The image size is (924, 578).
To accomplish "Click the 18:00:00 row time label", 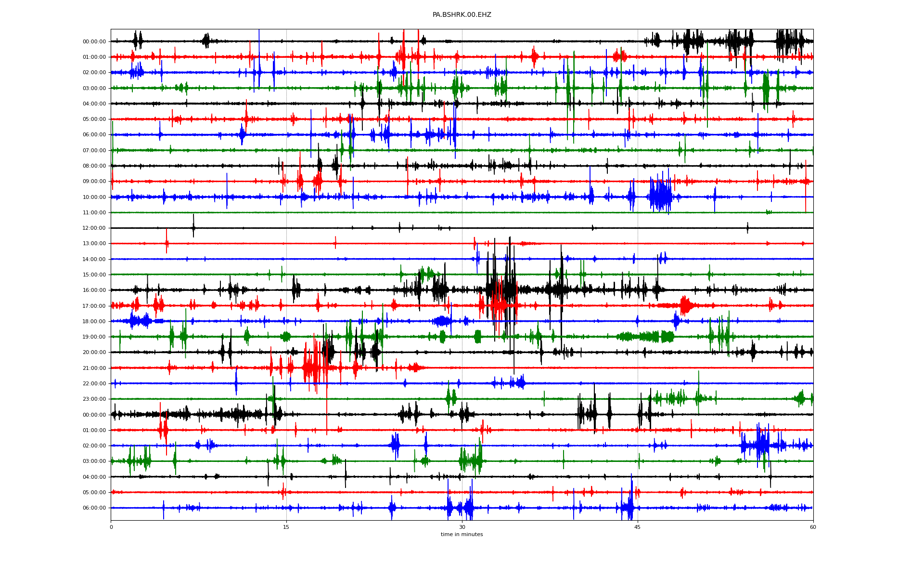I will (x=94, y=321).
